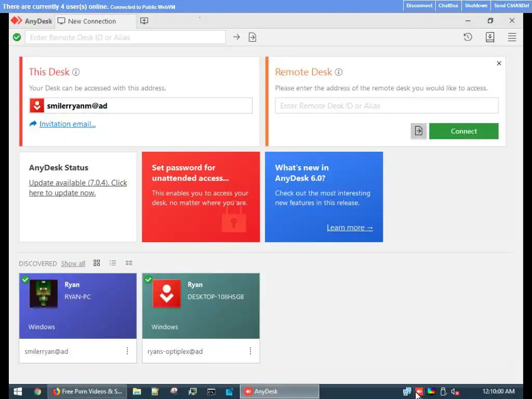Screen dimensions: 532x399
Task: Click file browse button beside Connect
Action: click(419, 131)
